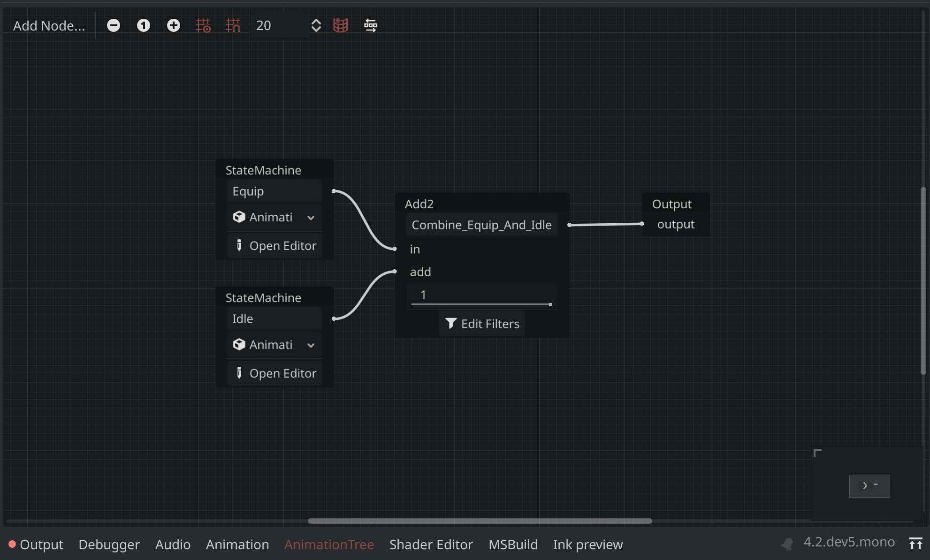Switch to the Shader Editor tab
This screenshot has width=930, height=560.
click(431, 545)
